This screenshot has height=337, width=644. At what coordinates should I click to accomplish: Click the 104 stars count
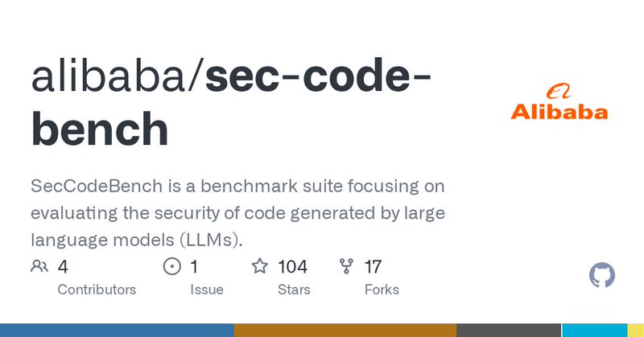(x=292, y=266)
